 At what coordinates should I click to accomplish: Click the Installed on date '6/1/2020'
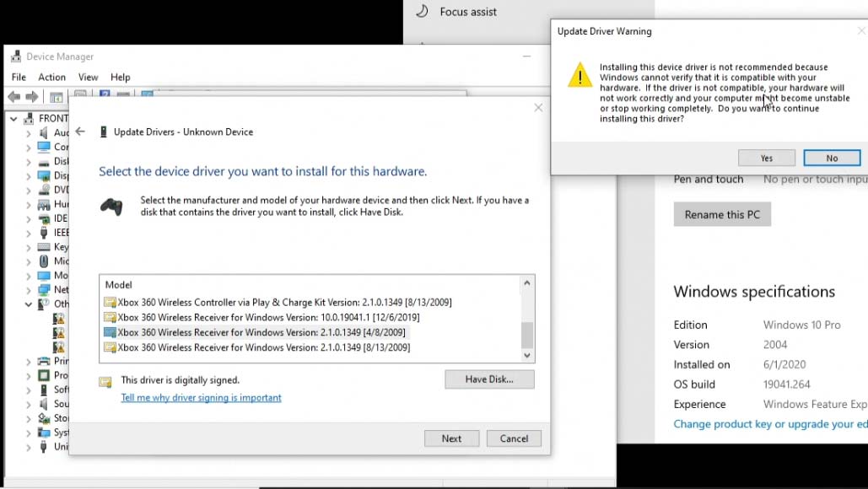784,364
